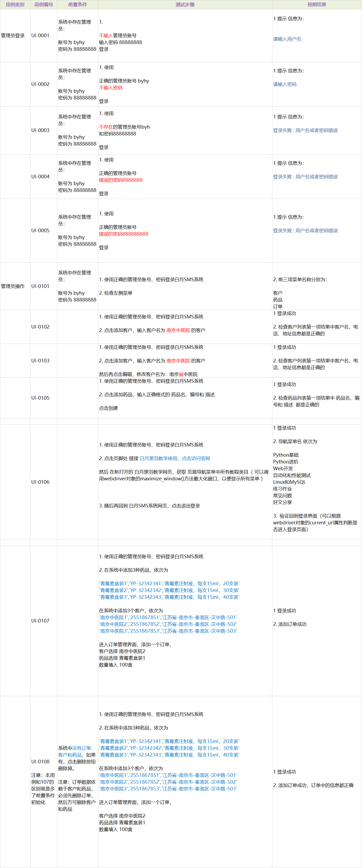This screenshot has height=868, width=362.
Task: Click 验证回到登录界面 expected result
Action: click(x=315, y=523)
